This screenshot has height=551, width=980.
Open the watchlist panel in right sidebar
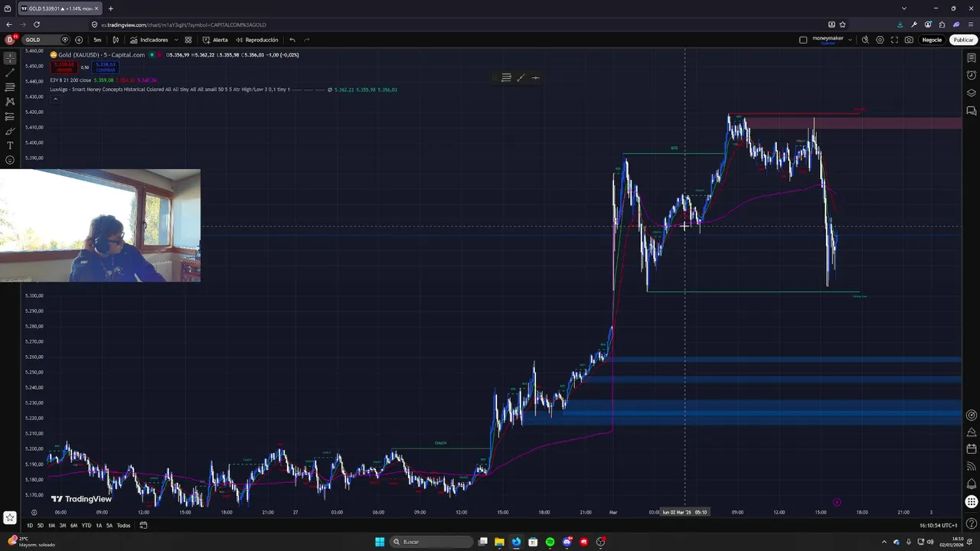click(972, 58)
